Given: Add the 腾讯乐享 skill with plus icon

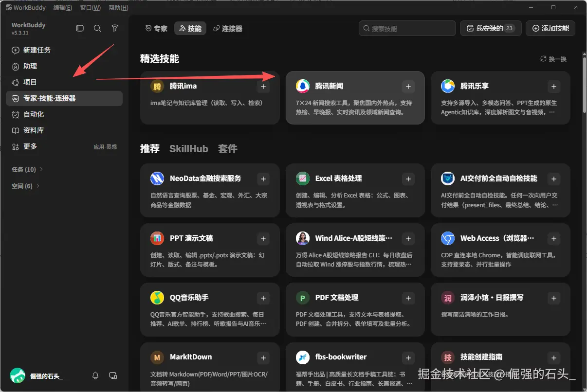Looking at the screenshot, I should pos(553,87).
